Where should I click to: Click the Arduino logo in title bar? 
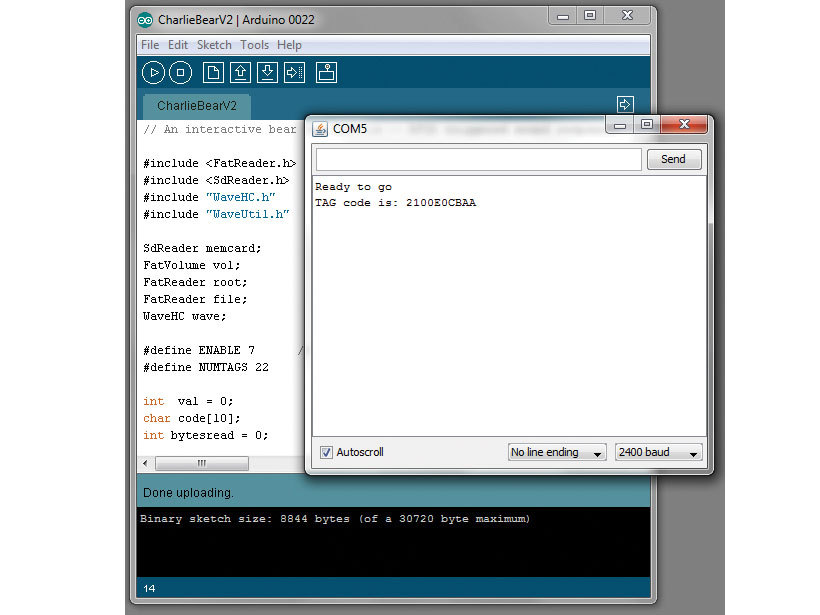point(145,20)
